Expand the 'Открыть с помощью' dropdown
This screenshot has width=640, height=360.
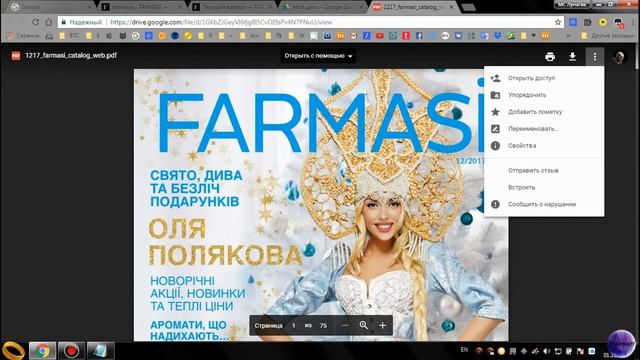pyautogui.click(x=318, y=56)
